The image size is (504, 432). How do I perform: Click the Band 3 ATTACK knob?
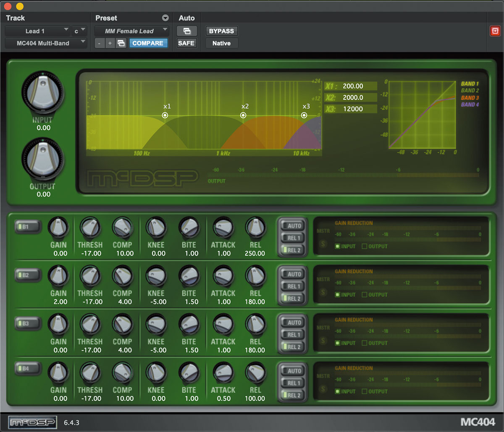[x=223, y=324]
